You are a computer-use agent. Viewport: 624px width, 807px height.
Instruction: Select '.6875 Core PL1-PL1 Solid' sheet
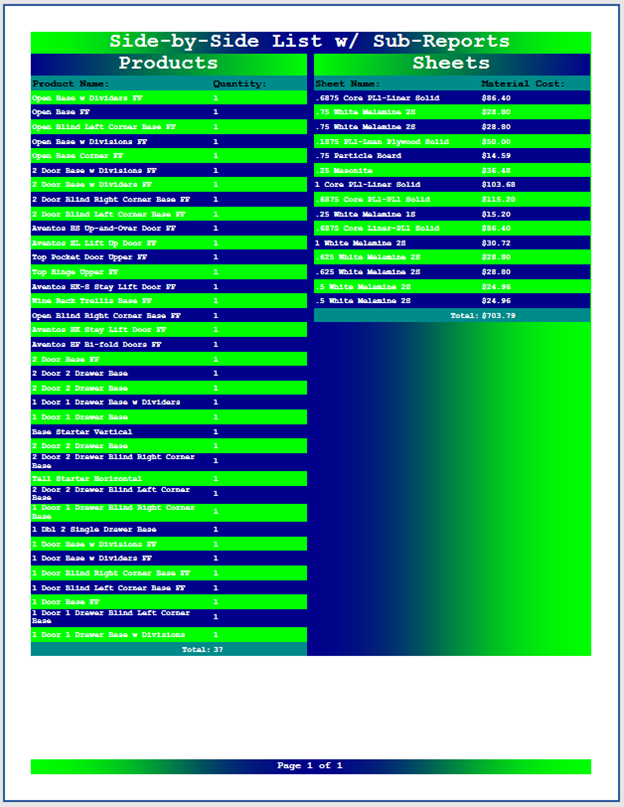pos(373,199)
